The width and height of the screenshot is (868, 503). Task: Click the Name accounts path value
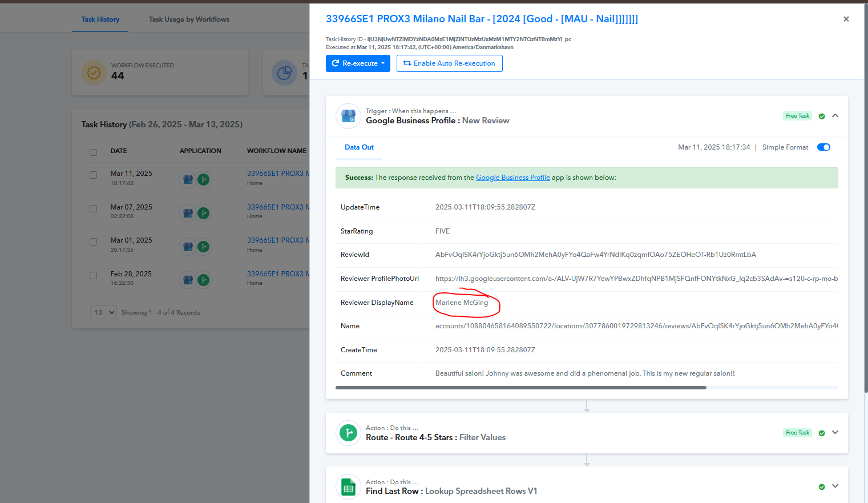[x=637, y=326]
